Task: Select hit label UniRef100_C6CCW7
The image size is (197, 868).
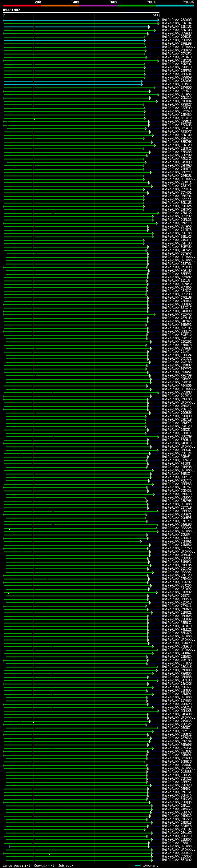Action: (x=177, y=450)
